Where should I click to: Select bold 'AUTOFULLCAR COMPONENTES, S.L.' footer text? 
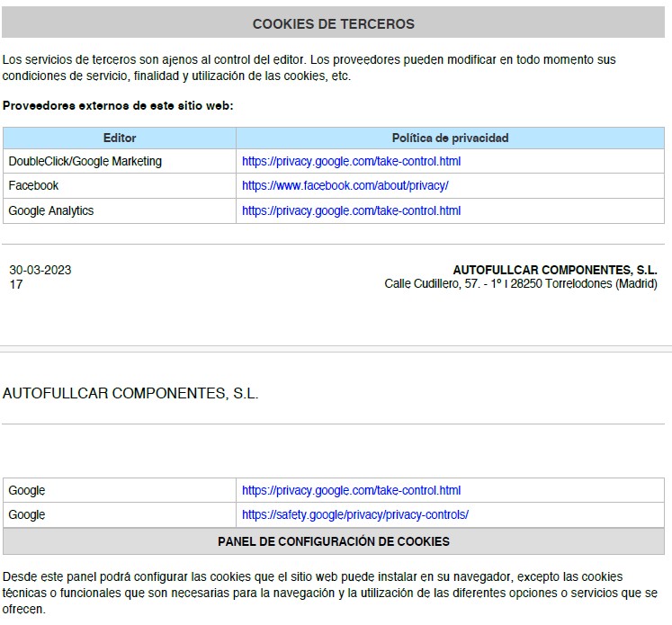(x=555, y=270)
